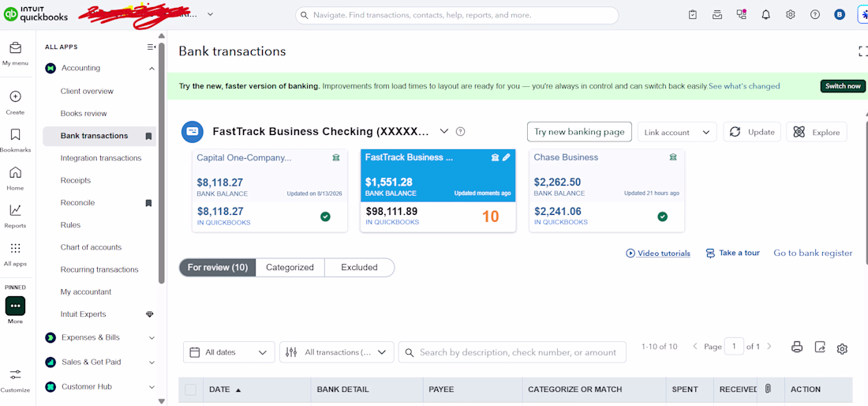Viewport: 868px width, 406px height.
Task: Open Integration transactions
Action: [101, 158]
